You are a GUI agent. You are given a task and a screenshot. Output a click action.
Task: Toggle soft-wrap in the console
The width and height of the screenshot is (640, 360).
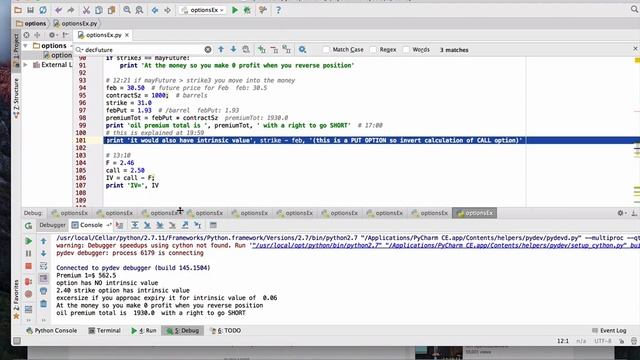coord(44,266)
